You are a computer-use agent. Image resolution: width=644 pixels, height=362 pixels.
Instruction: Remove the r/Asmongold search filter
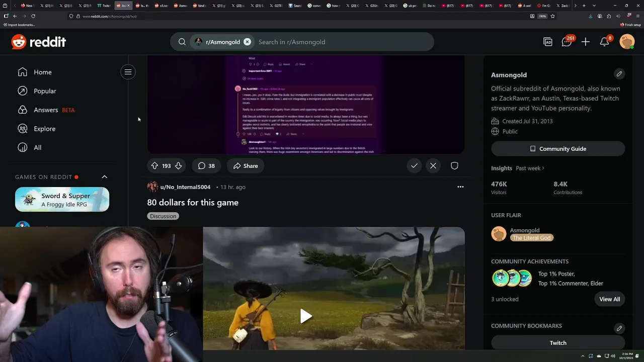pyautogui.click(x=247, y=42)
